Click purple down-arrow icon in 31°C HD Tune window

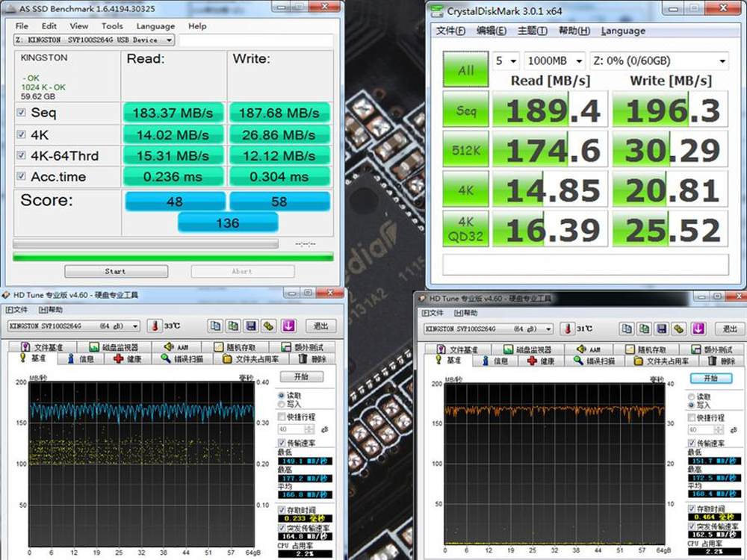point(698,329)
